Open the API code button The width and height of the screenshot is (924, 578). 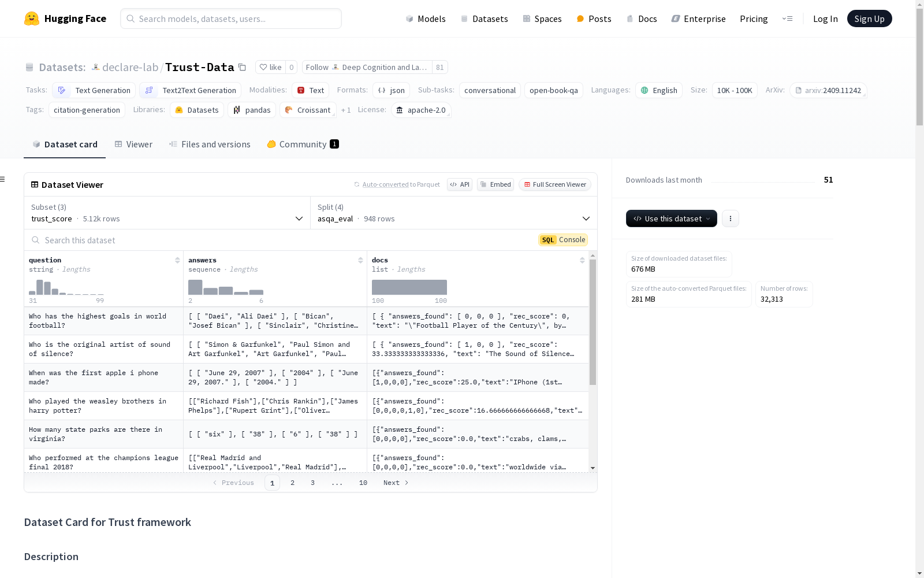coord(460,184)
